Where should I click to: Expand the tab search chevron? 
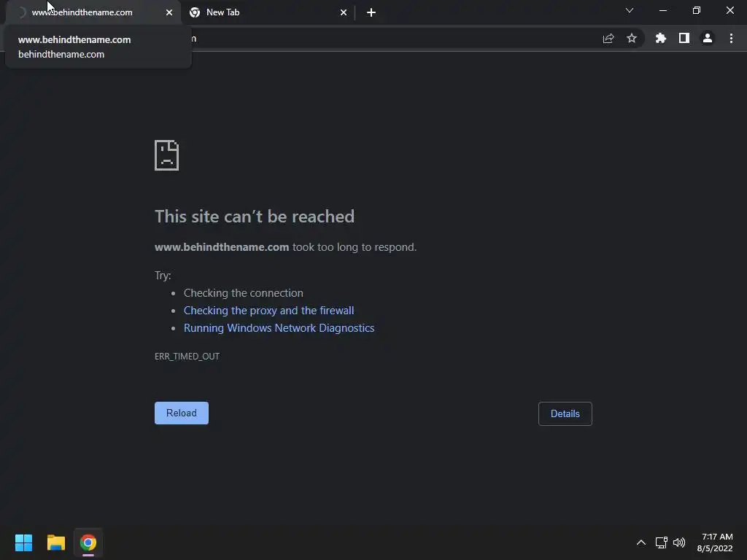click(630, 10)
